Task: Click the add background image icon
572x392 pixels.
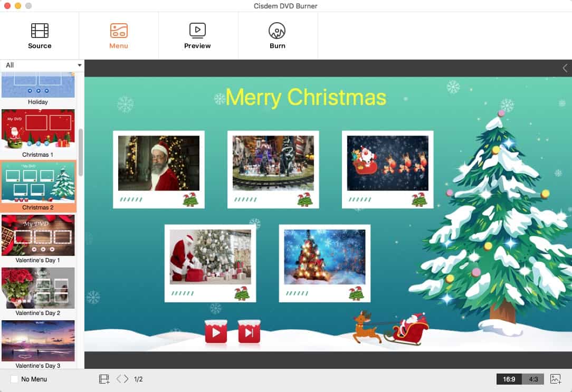Action: point(555,379)
